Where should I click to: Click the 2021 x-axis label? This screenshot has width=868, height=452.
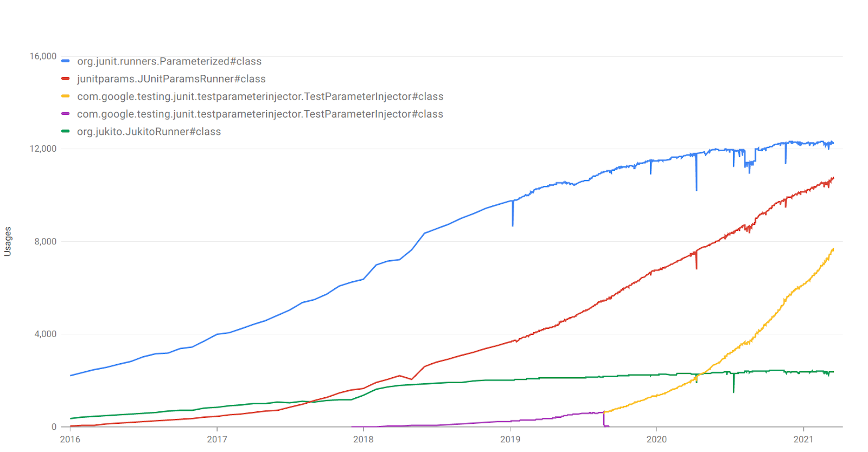pyautogui.click(x=803, y=439)
